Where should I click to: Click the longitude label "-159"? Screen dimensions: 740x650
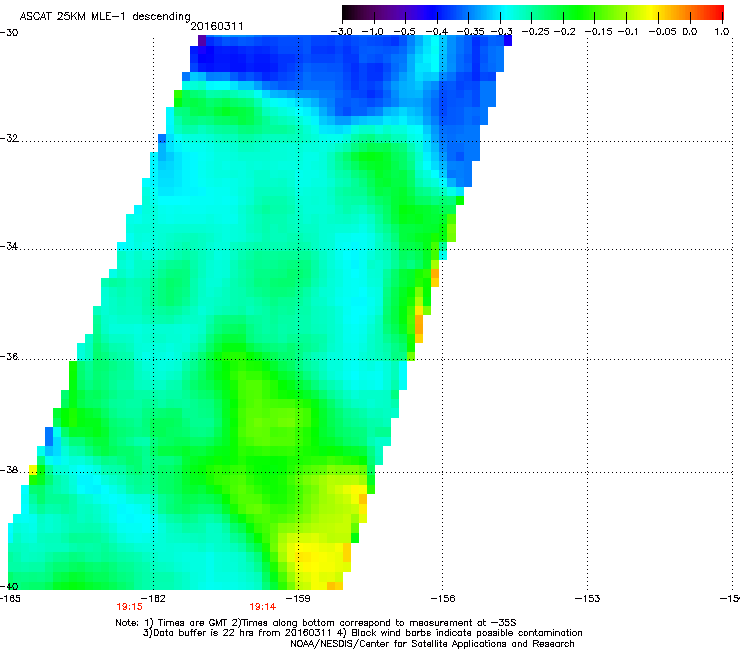click(298, 599)
